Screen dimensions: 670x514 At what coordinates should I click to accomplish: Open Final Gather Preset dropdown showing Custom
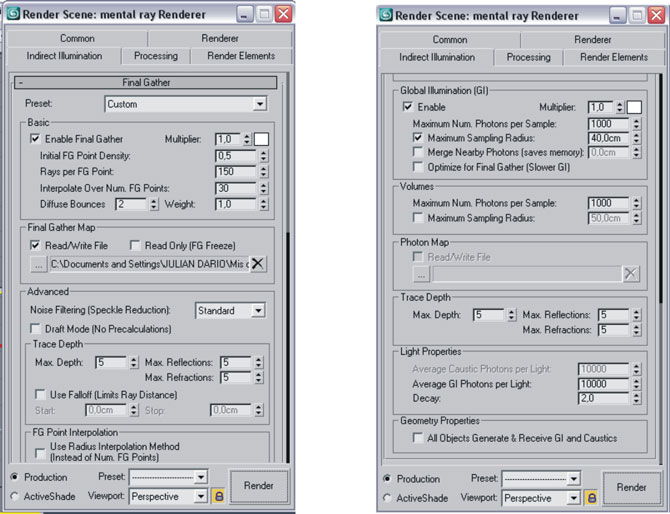pos(186,104)
